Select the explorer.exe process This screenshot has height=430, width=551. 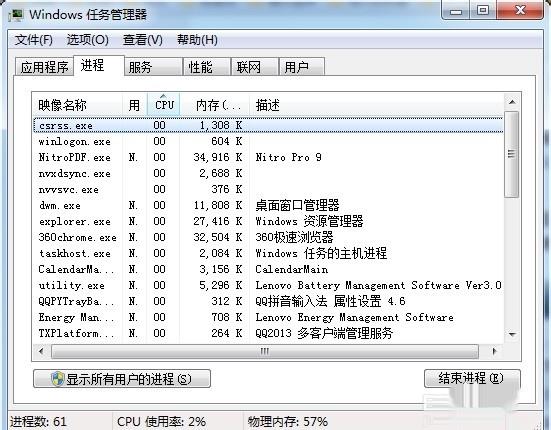(x=268, y=222)
